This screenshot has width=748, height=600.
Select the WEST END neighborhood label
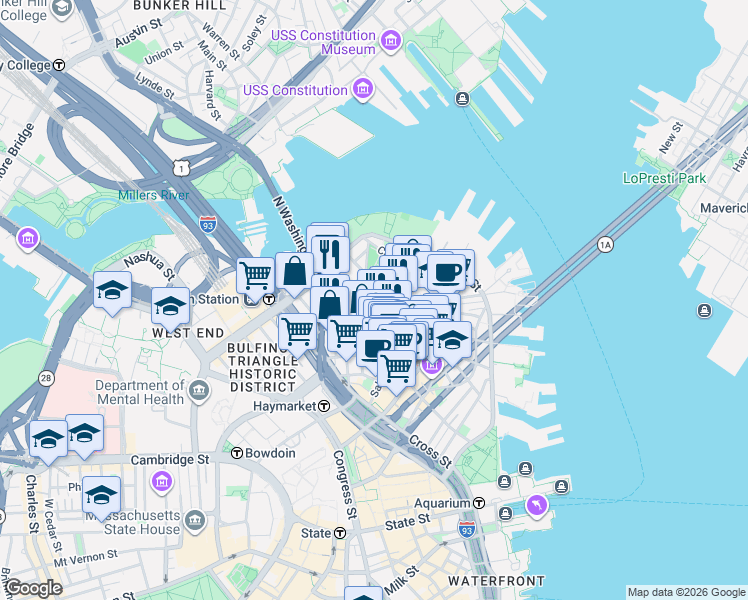point(188,333)
